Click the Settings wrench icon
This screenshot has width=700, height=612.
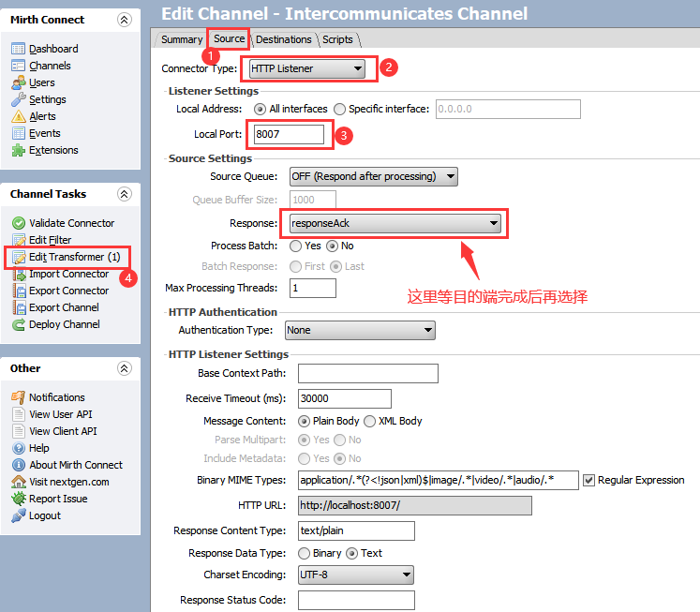click(x=19, y=99)
